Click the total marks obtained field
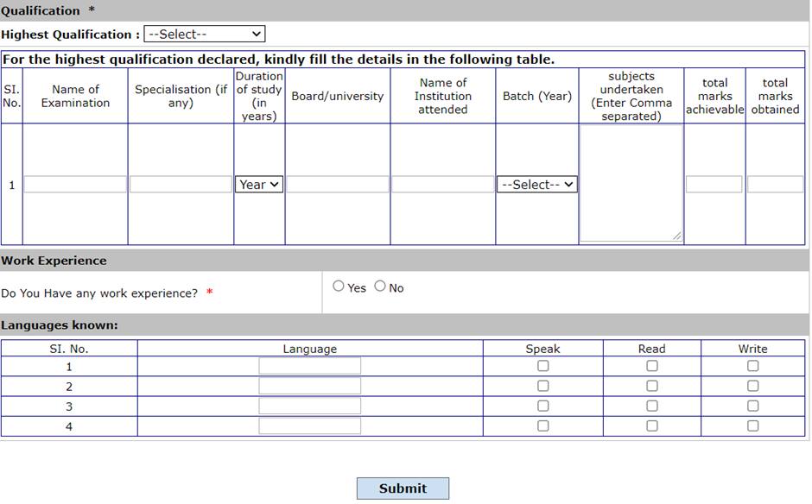This screenshot has height=504, width=812. pyautogui.click(x=775, y=185)
